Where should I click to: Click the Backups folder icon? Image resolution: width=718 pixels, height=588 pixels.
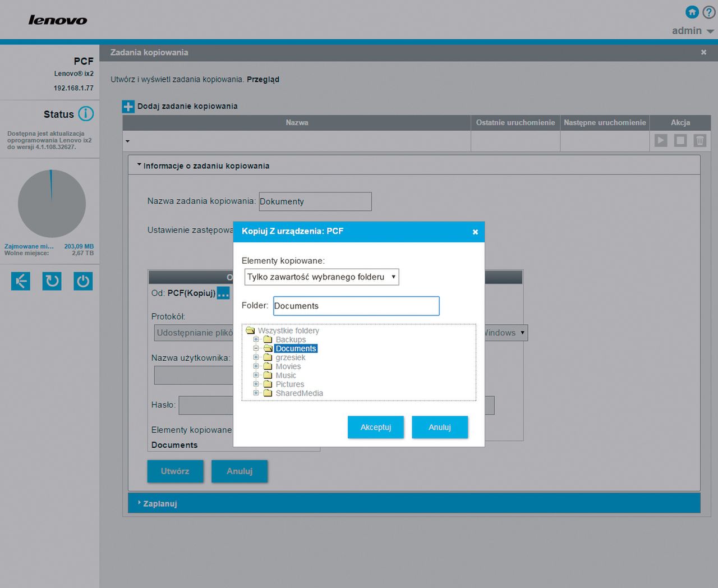pyautogui.click(x=268, y=339)
